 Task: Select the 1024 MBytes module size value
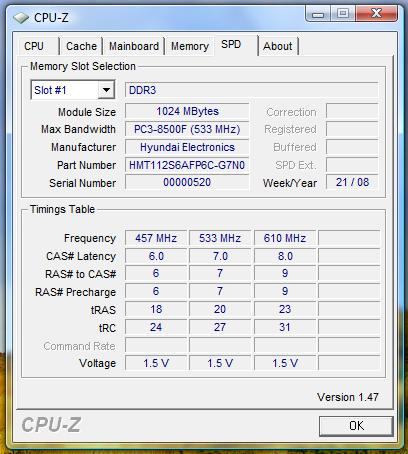187,111
